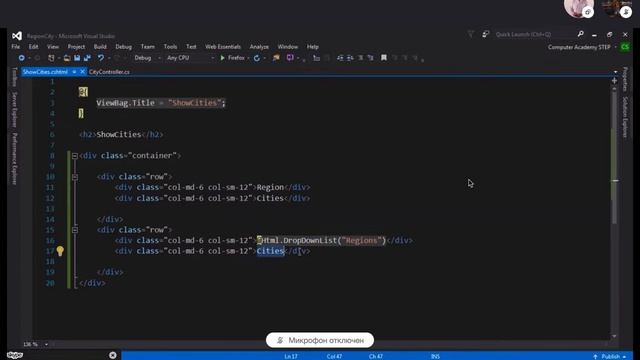Viewport: 640px width, 360px height.
Task: Toggle pin on the ShowCities.cshtml tab
Action: (74, 72)
